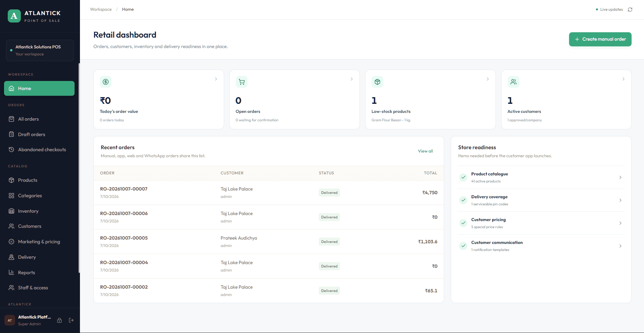
Task: Open the Active customers card chevron
Action: click(x=624, y=79)
